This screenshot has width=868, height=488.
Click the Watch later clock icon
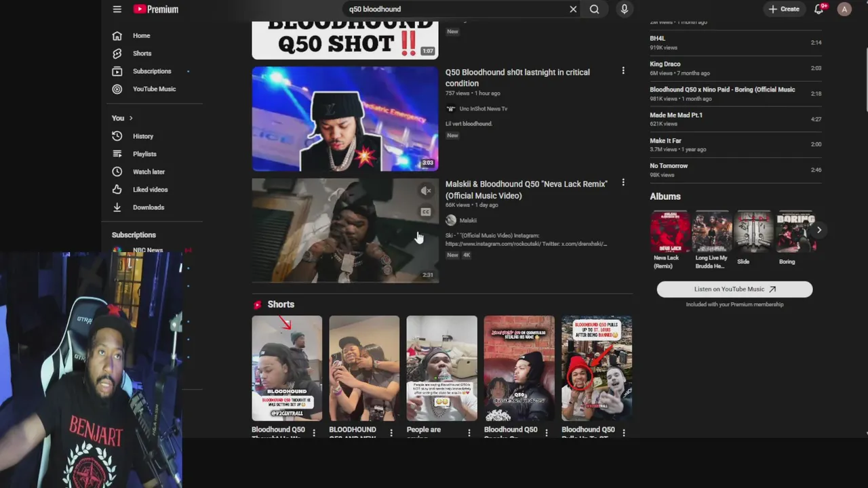click(117, 171)
